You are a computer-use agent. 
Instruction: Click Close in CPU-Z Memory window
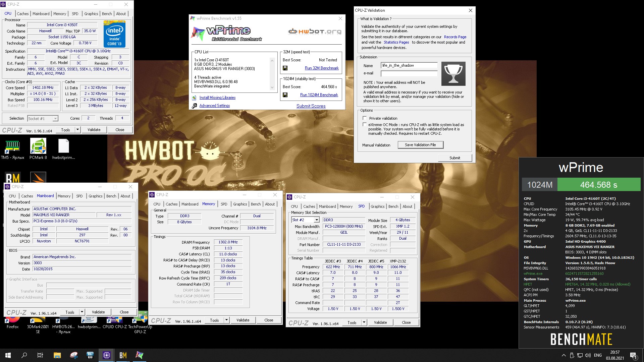[x=269, y=320]
